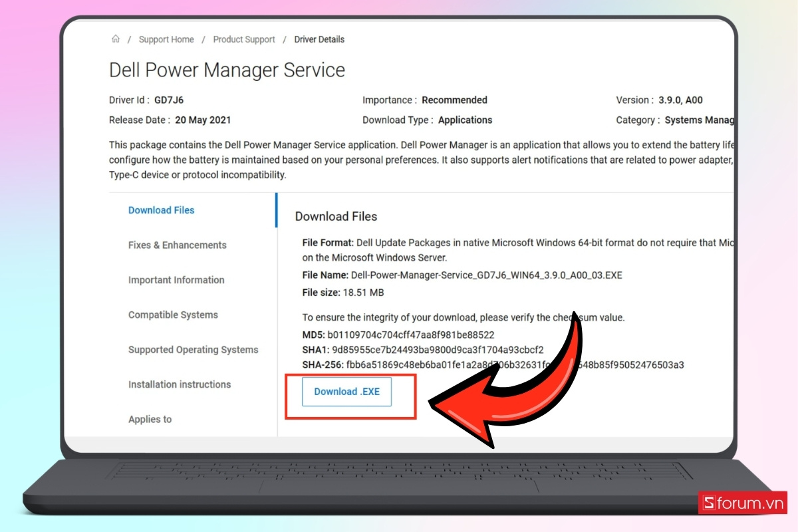Open the Important Information section

coord(176,280)
